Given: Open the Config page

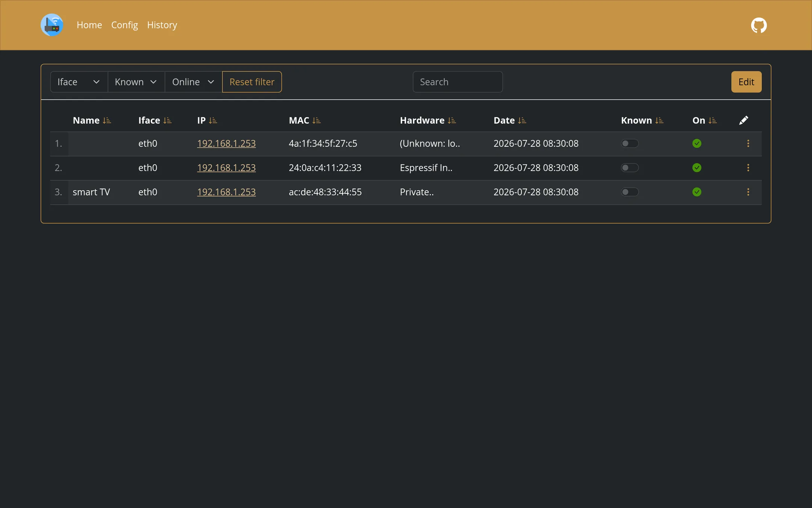Looking at the screenshot, I should click(124, 25).
